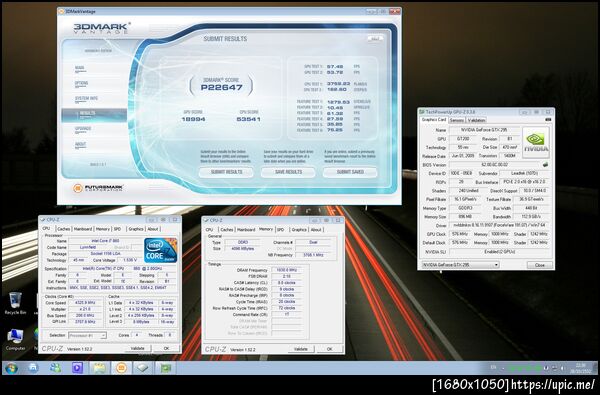Click the Help button in 3DMark Vantage
Screen dimensions: 600x395
click(375, 39)
